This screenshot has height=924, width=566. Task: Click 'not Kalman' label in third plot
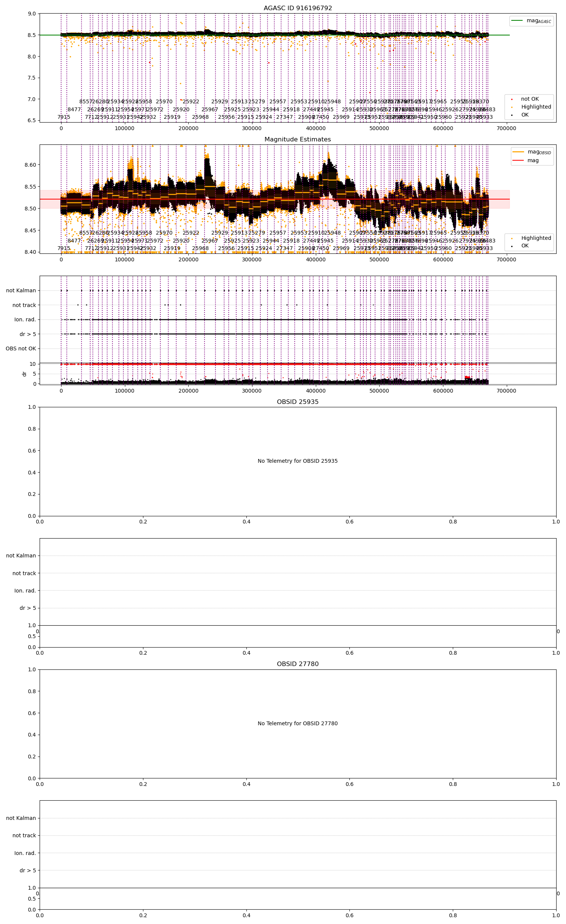tap(21, 290)
